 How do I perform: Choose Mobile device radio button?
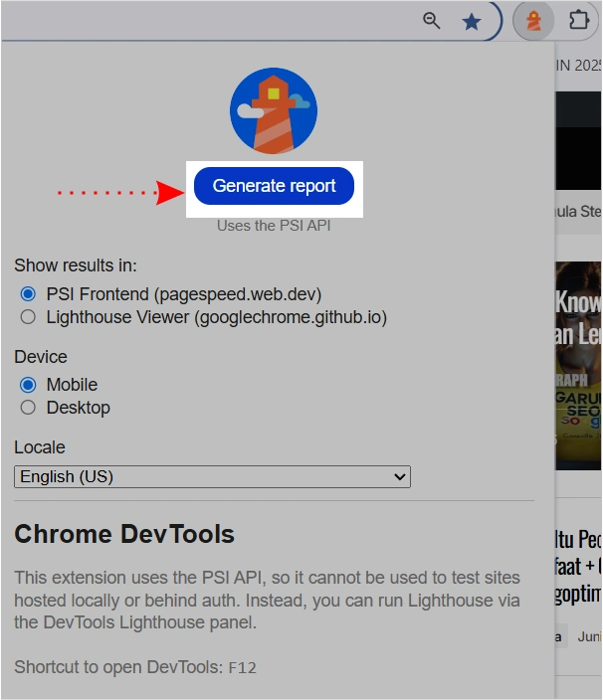tap(28, 385)
